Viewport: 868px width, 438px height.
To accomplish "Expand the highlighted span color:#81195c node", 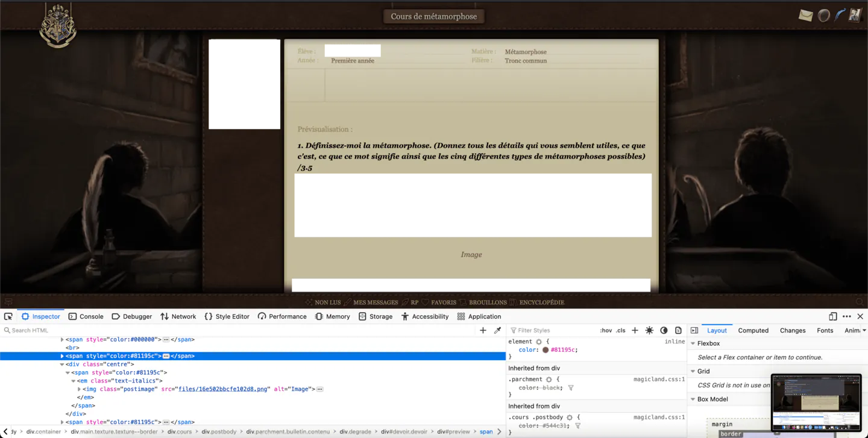I will pyautogui.click(x=62, y=356).
